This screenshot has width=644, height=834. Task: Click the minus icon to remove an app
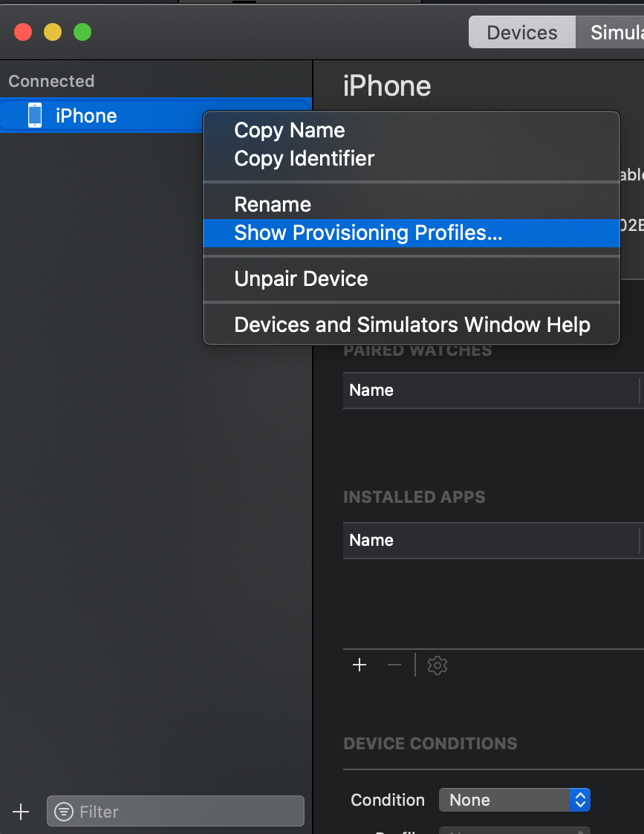point(394,665)
